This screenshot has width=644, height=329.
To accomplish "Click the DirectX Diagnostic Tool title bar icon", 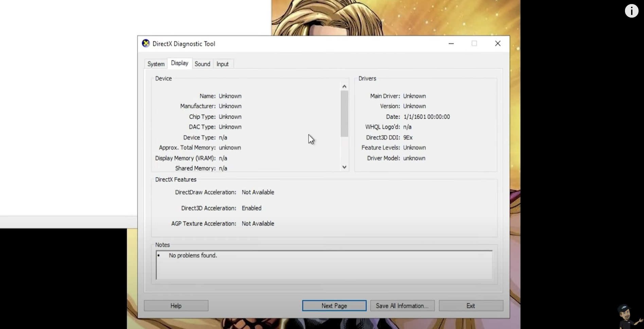I will click(146, 43).
